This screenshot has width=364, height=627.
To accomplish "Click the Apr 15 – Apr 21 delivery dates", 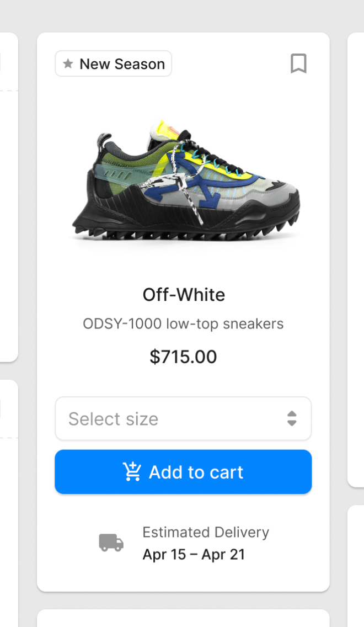I will (x=194, y=555).
